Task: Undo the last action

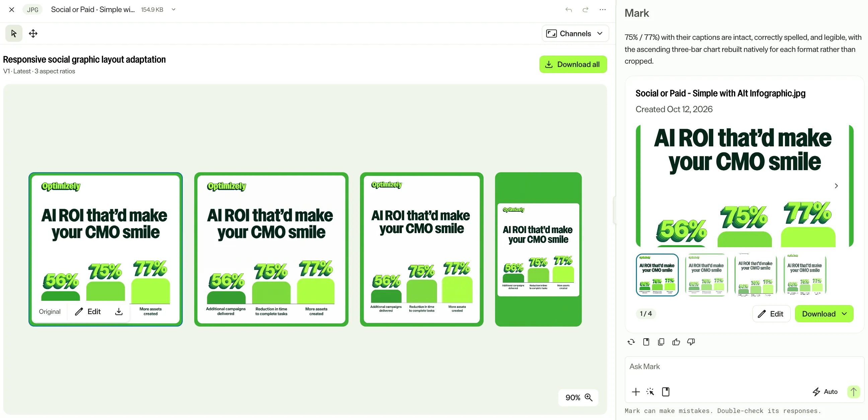Action: [568, 9]
